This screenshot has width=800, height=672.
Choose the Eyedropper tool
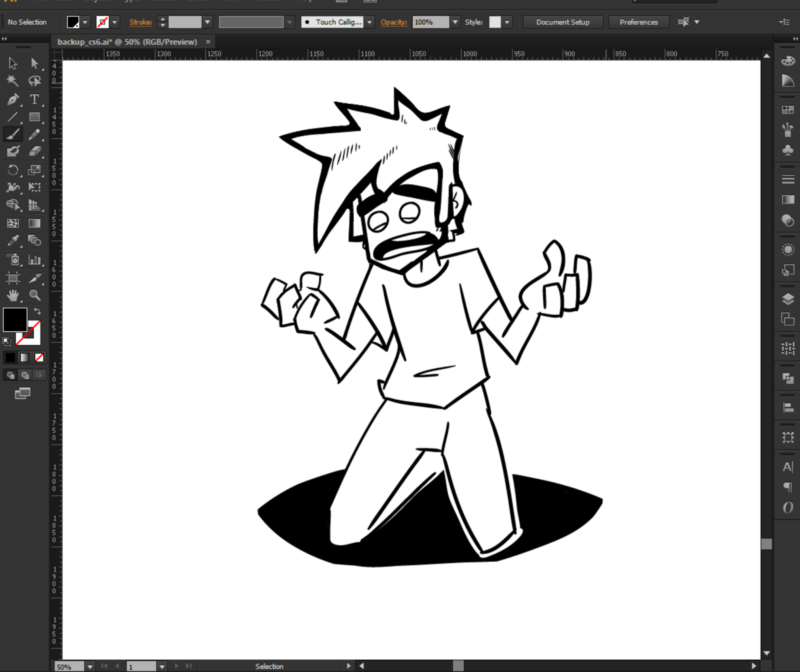point(13,240)
